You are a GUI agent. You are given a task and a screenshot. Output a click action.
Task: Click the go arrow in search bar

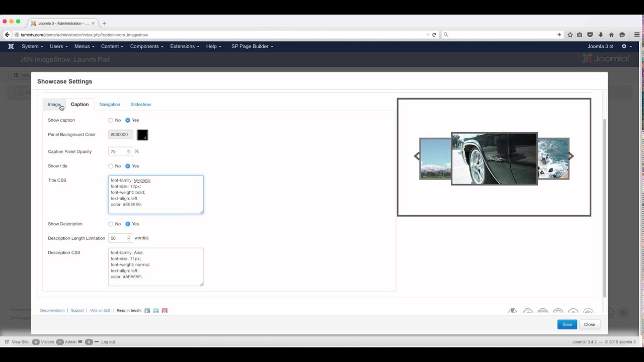click(559, 35)
